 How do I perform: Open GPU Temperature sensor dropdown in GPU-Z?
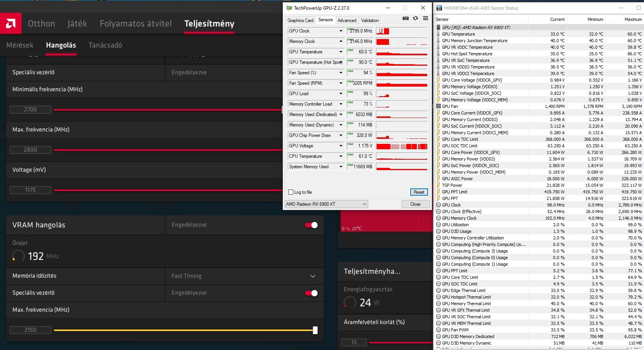(x=341, y=52)
